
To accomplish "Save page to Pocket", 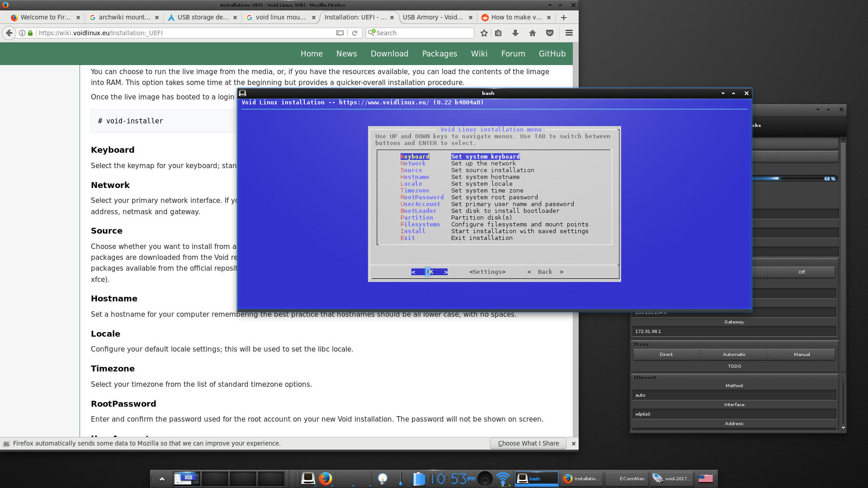I will pyautogui.click(x=550, y=33).
